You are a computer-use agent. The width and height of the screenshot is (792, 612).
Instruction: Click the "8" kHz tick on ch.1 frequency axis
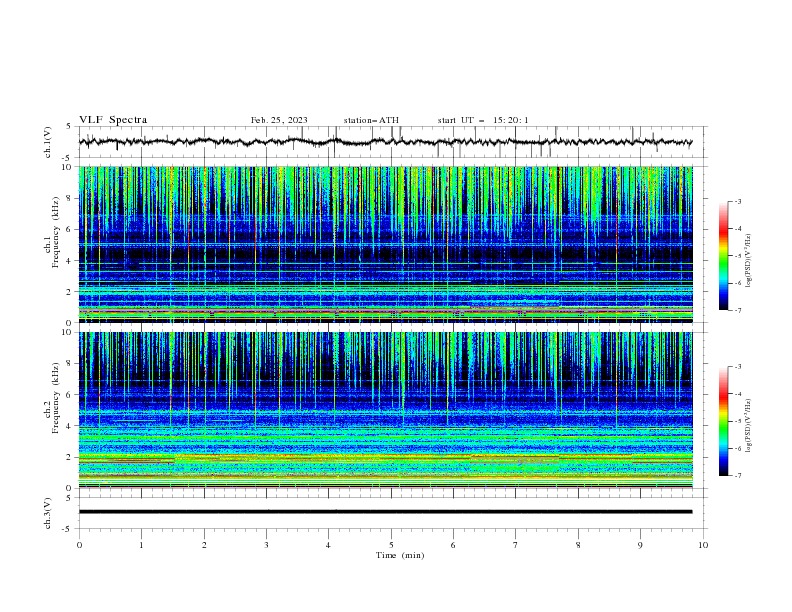tap(70, 198)
